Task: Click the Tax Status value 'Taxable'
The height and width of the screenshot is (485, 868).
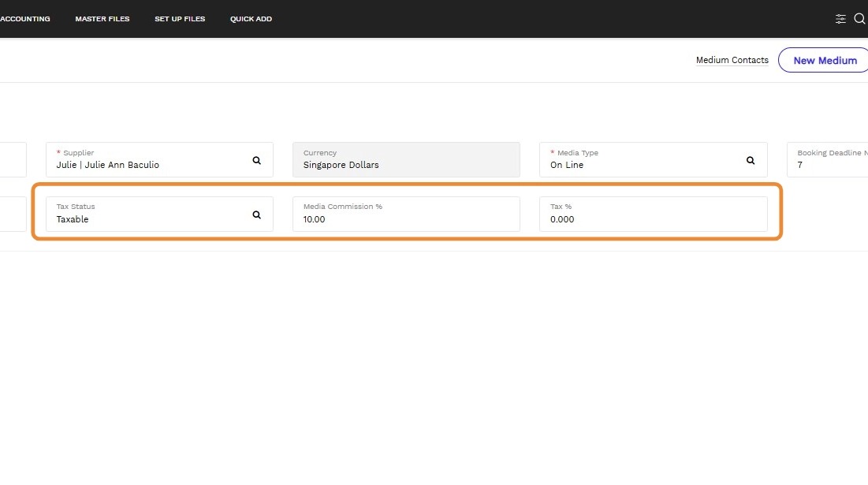Action: tap(73, 219)
